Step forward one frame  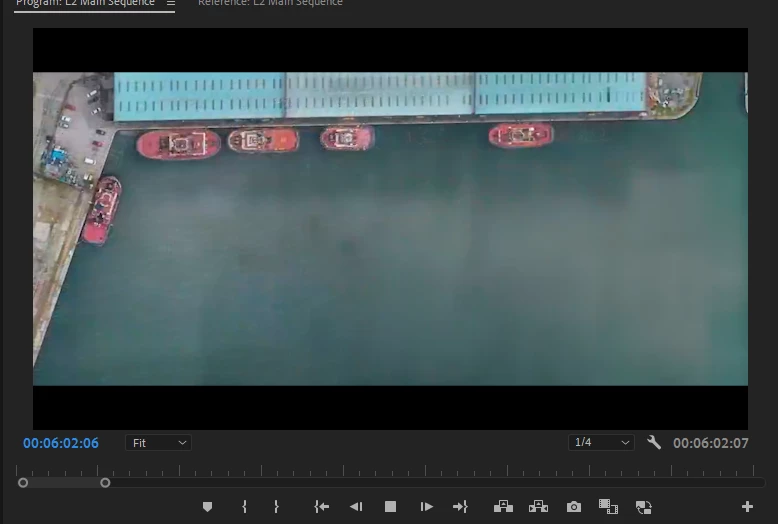click(426, 507)
